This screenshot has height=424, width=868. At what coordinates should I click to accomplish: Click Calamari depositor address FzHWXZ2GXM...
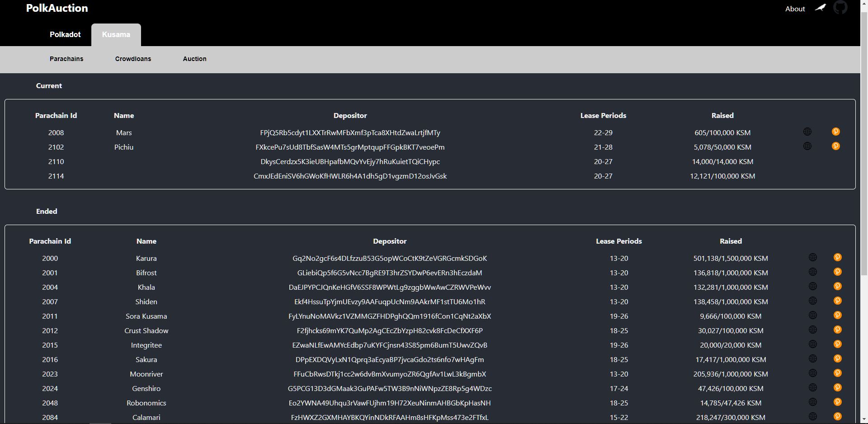(x=390, y=418)
